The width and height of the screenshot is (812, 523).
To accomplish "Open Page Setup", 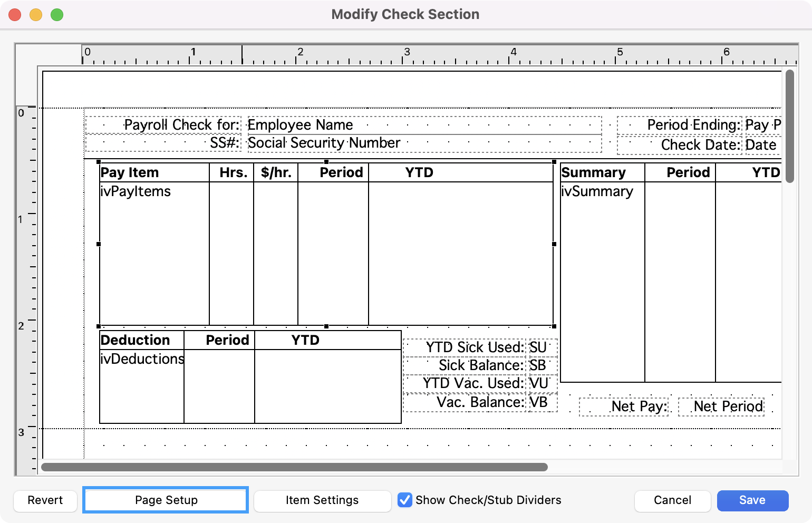I will (166, 500).
